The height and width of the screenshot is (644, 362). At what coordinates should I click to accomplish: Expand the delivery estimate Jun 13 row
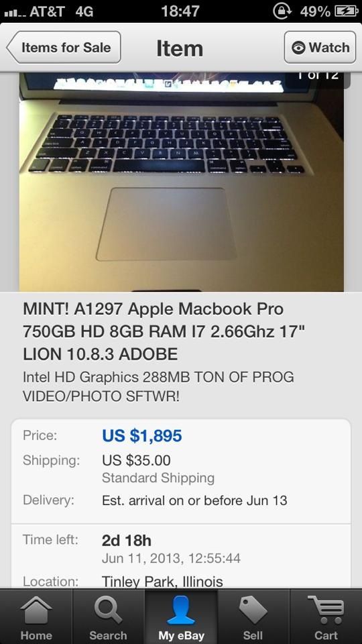(x=181, y=500)
